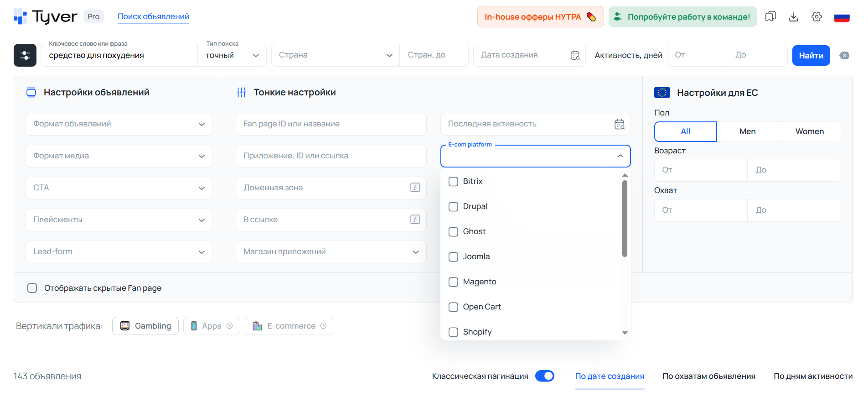This screenshot has height=393, width=868.
Task: Check the Magento option
Action: tap(453, 282)
